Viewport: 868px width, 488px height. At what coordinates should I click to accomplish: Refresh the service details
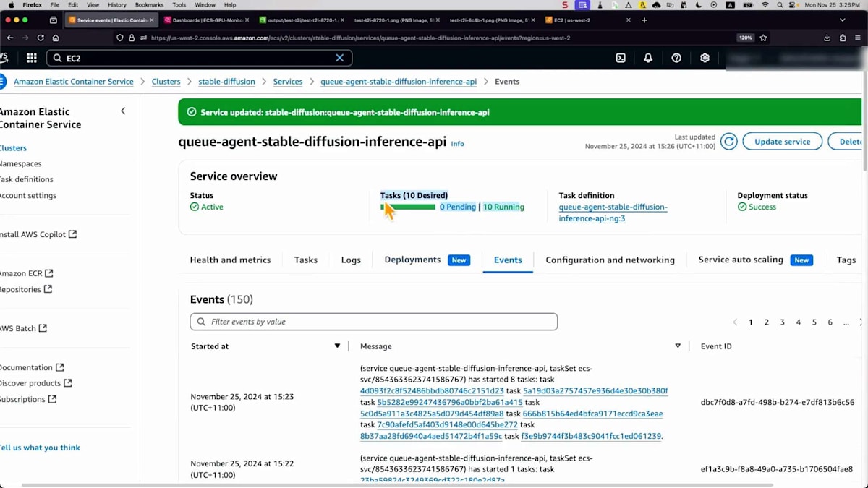pyautogui.click(x=729, y=142)
